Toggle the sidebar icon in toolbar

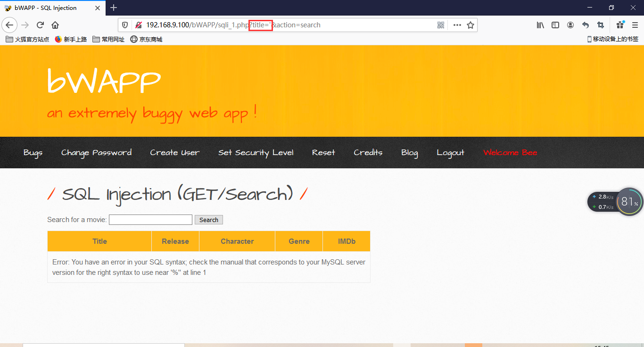pos(555,25)
